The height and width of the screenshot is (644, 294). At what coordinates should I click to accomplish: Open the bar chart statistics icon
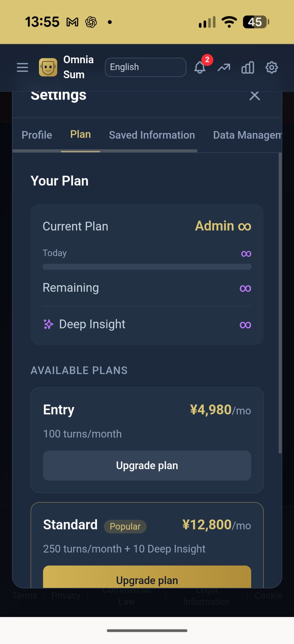[x=248, y=68]
